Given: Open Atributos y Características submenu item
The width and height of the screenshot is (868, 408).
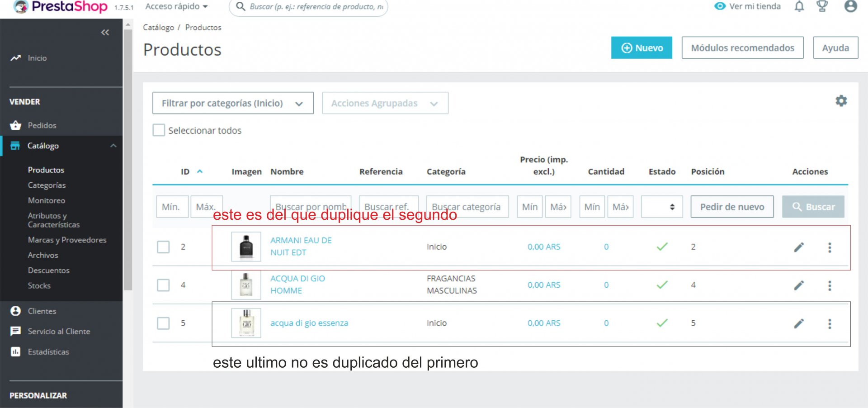Looking at the screenshot, I should [54, 220].
